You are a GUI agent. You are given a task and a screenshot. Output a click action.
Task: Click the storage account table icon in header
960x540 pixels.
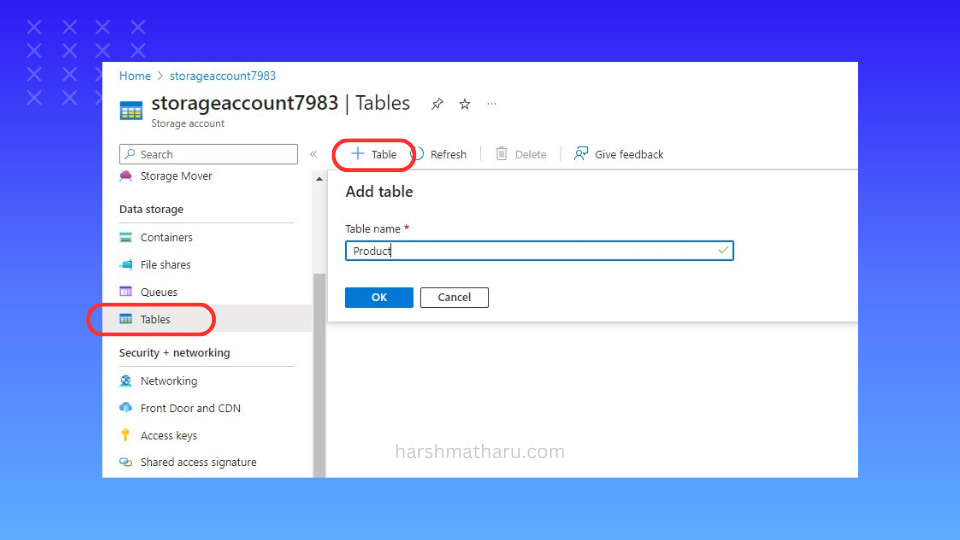point(131,111)
